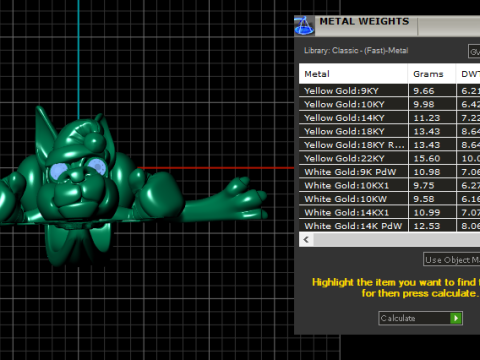Select the White Gold:14K PdW row

[389, 226]
